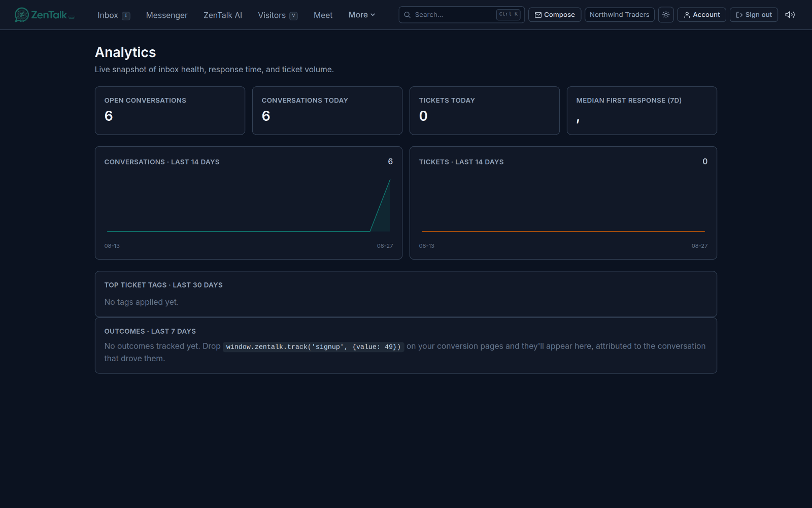The height and width of the screenshot is (508, 812).
Task: Click the 08-13 label under Conversations chart
Action: [x=112, y=246]
